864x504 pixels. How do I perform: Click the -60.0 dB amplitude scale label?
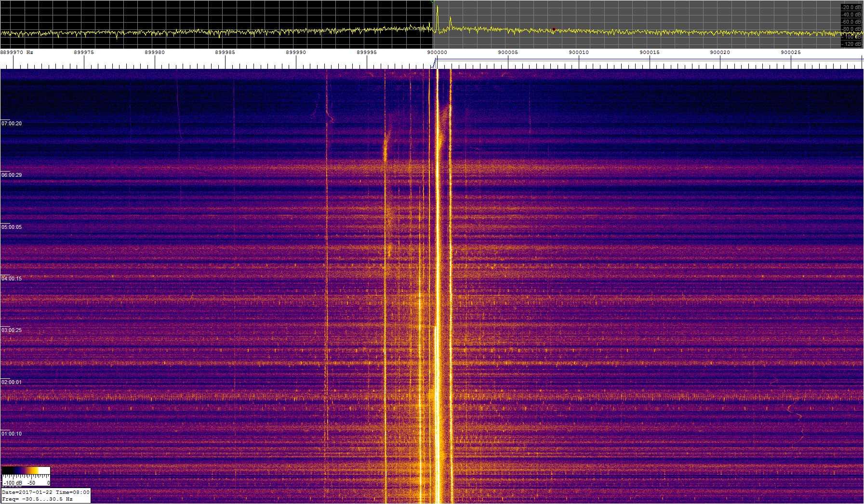(851, 22)
